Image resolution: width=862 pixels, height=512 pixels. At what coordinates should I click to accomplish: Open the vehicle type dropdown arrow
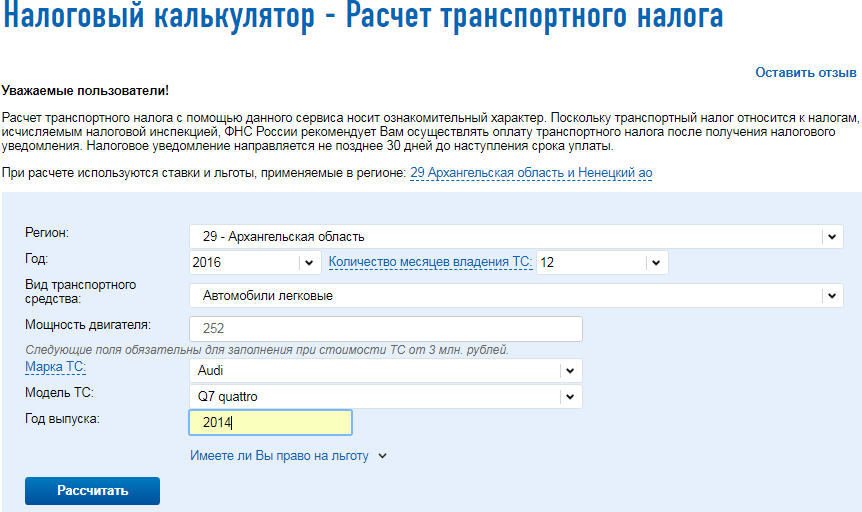(x=832, y=296)
